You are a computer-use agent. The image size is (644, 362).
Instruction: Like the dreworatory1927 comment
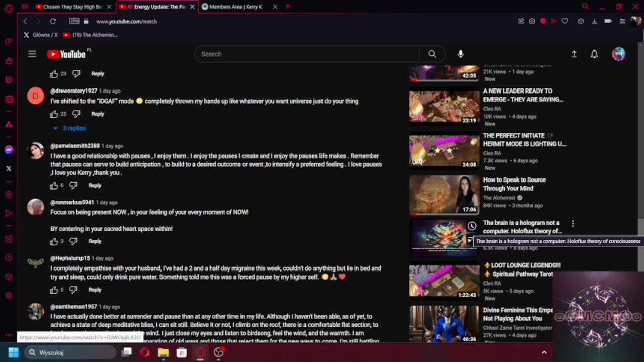(54, 114)
